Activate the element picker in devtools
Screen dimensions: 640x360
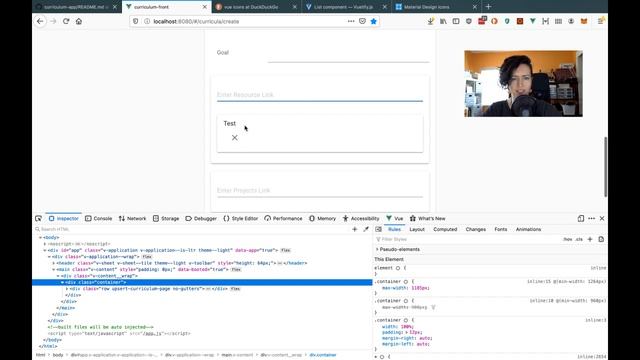tap(39, 218)
